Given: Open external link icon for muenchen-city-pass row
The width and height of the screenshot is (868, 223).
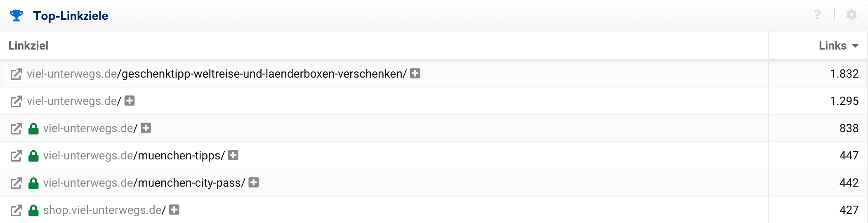Looking at the screenshot, I should [16, 183].
